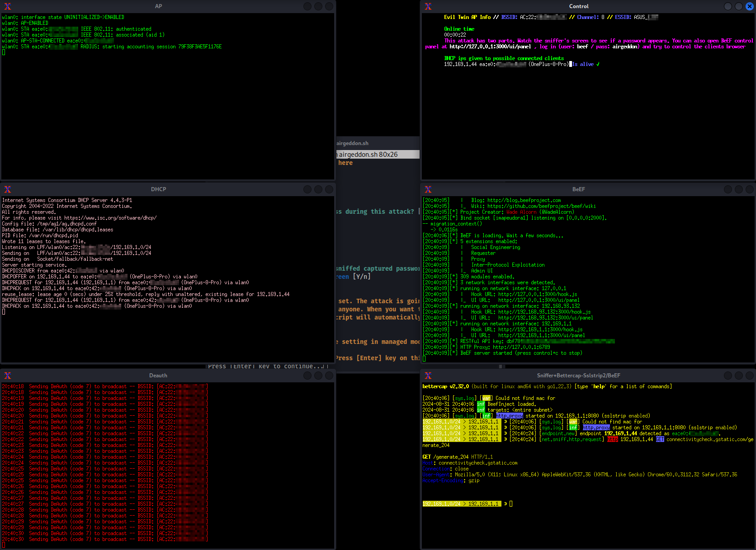This screenshot has width=756, height=550.
Task: Click 'Config file: /tmp/ag1/ag.dhcpd.conf' in DHCP
Action: [x=49, y=224]
